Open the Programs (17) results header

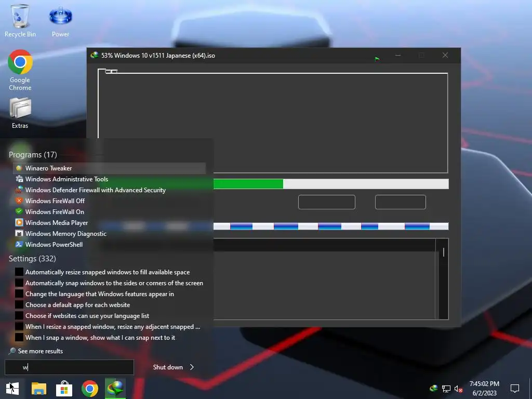(x=33, y=155)
